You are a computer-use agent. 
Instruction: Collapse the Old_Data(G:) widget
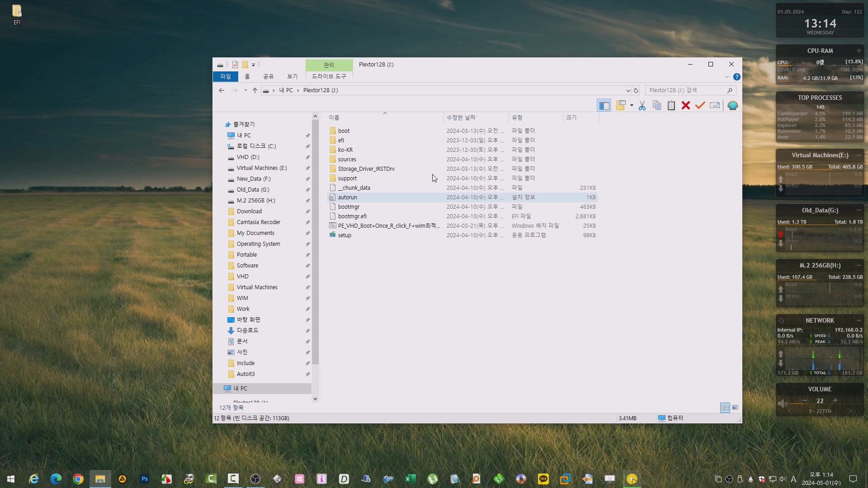pyautogui.click(x=859, y=210)
